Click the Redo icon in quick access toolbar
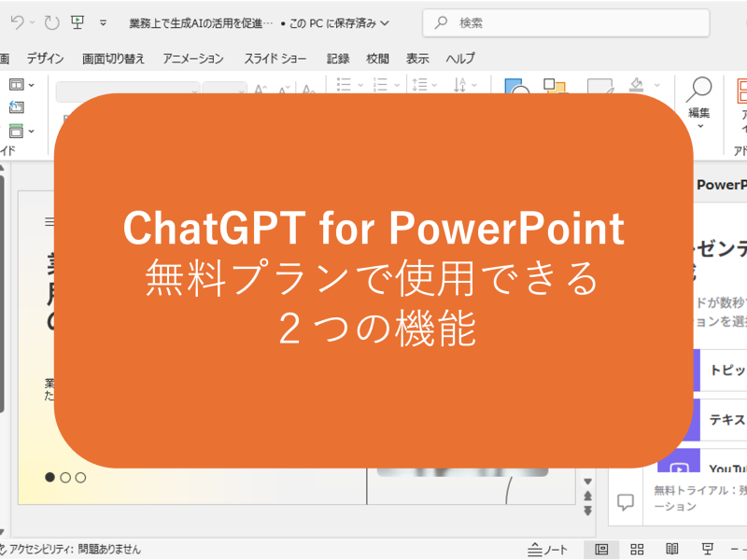The image size is (747, 560). pyautogui.click(x=50, y=21)
